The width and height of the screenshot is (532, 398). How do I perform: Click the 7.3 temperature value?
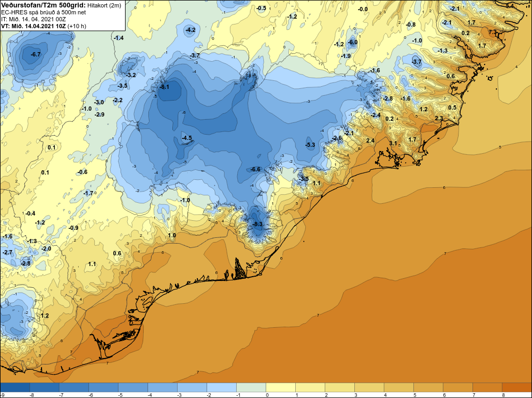point(493,32)
